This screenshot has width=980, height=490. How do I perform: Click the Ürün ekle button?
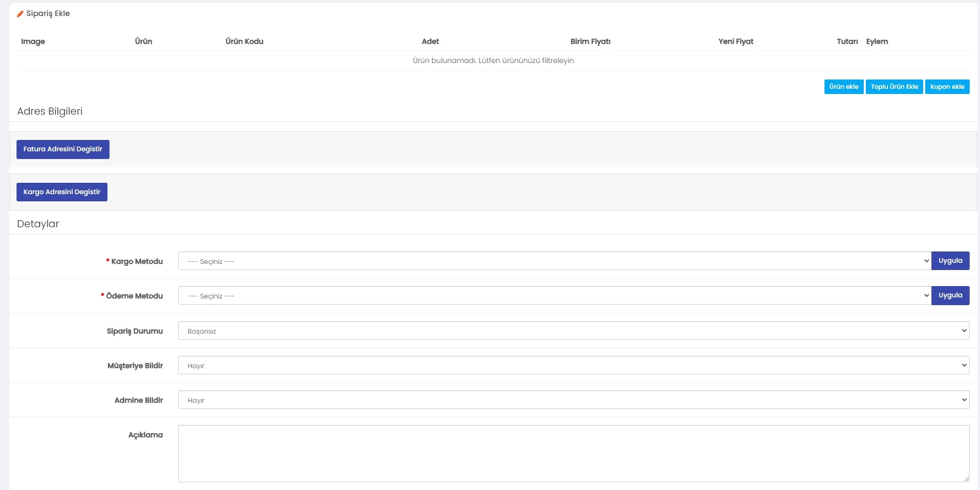(x=843, y=87)
